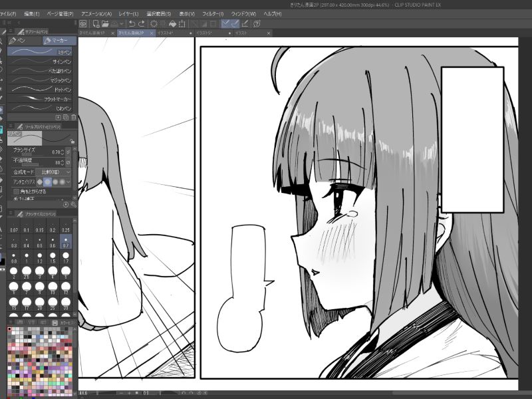Close the きりたん漫画1P document tab
Image resolution: width=532 pixels, height=399 pixels.
click(x=113, y=33)
